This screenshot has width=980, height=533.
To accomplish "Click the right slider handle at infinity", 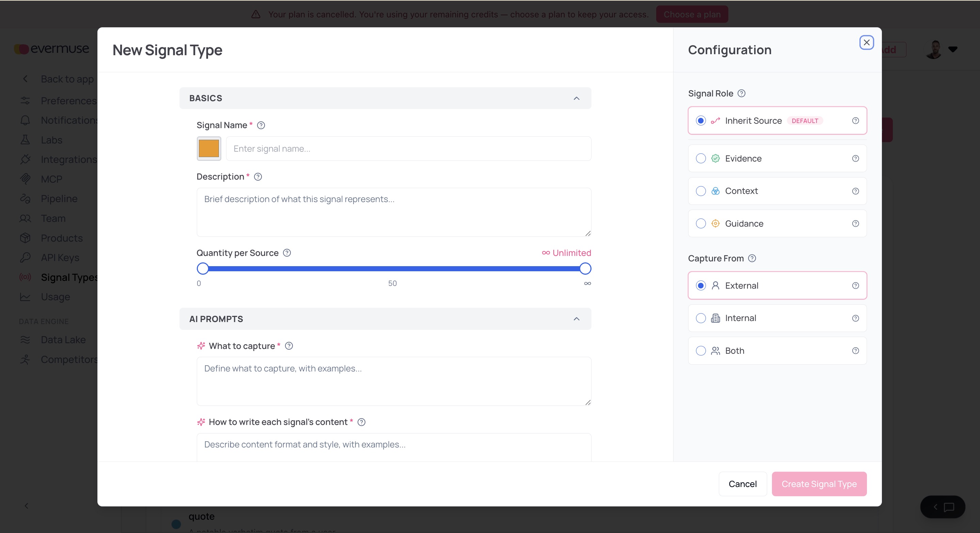I will point(585,269).
